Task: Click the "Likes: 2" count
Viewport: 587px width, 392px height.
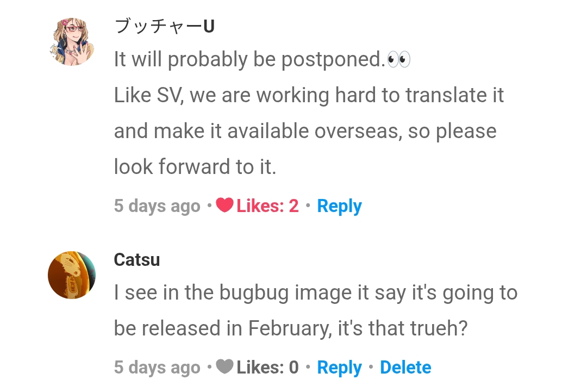Action: coord(267,206)
